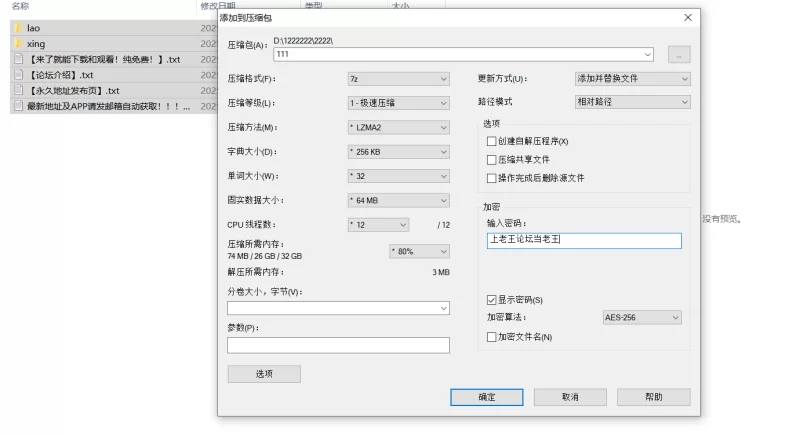The height and width of the screenshot is (435, 800).
Task: Select the xing folder name
Action: point(36,44)
